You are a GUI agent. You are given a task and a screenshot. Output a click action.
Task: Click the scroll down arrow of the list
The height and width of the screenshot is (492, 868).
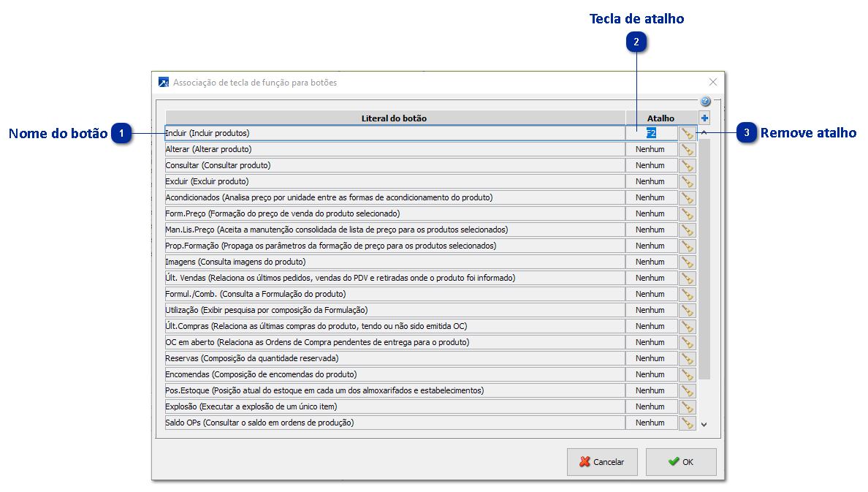(x=704, y=425)
